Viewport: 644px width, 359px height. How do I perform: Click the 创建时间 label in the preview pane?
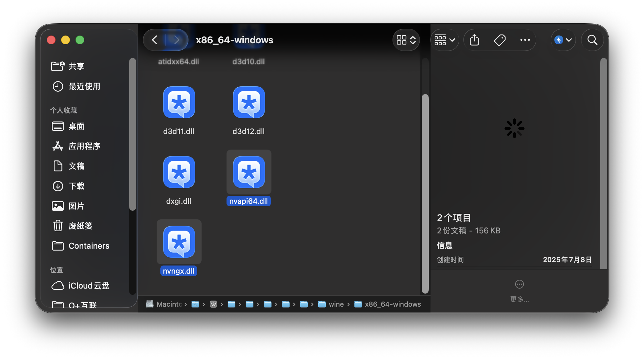pyautogui.click(x=450, y=260)
